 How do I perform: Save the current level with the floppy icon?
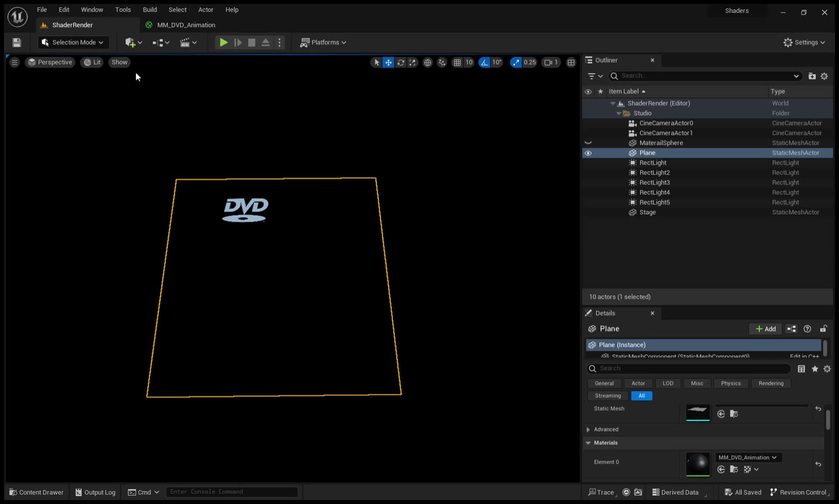pyautogui.click(x=17, y=42)
